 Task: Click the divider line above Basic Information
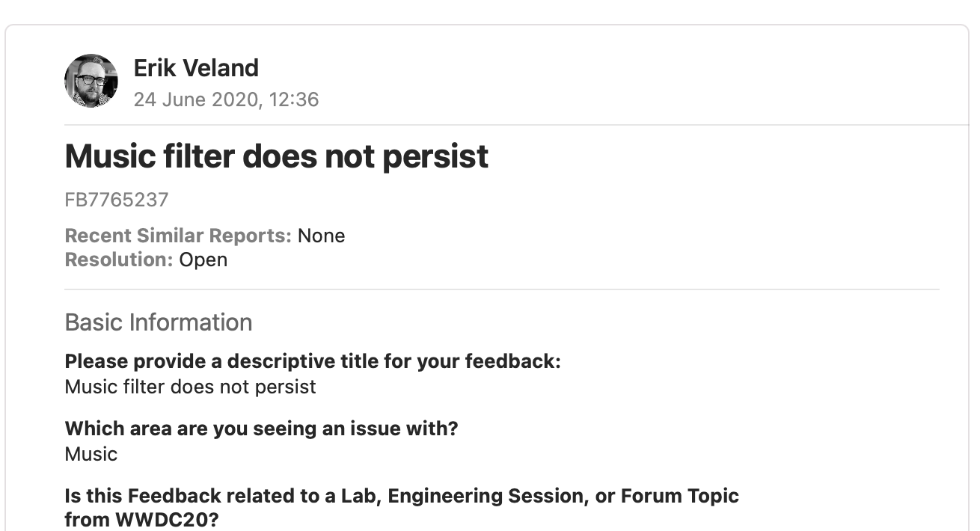(501, 289)
